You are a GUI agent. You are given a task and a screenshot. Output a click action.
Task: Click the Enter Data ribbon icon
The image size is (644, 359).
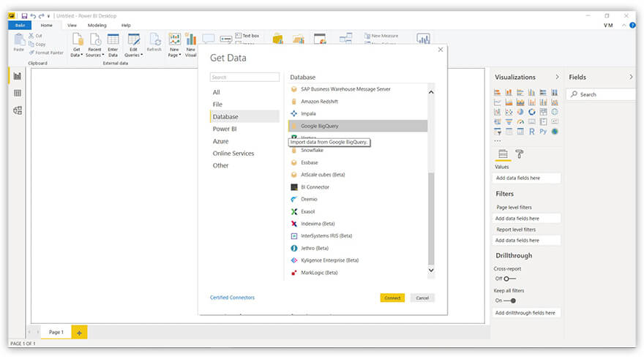[x=113, y=44]
